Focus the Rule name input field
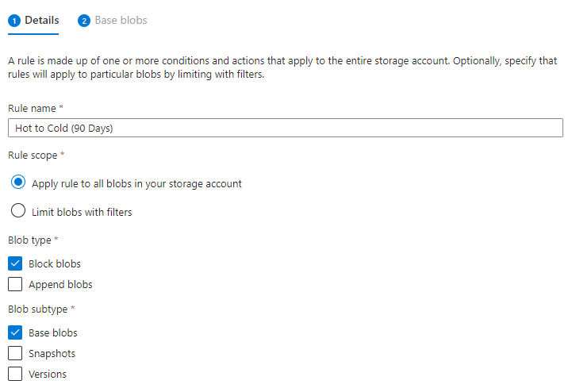The image size is (572, 392). point(286,128)
